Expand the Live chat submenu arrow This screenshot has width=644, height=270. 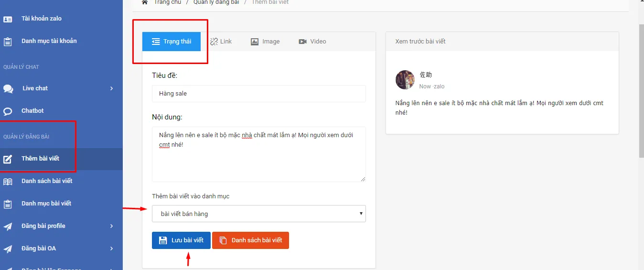(x=111, y=88)
